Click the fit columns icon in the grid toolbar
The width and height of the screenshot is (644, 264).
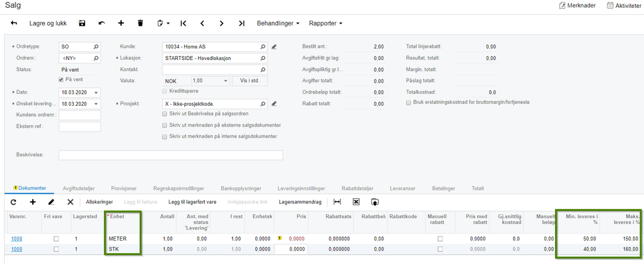tap(337, 202)
